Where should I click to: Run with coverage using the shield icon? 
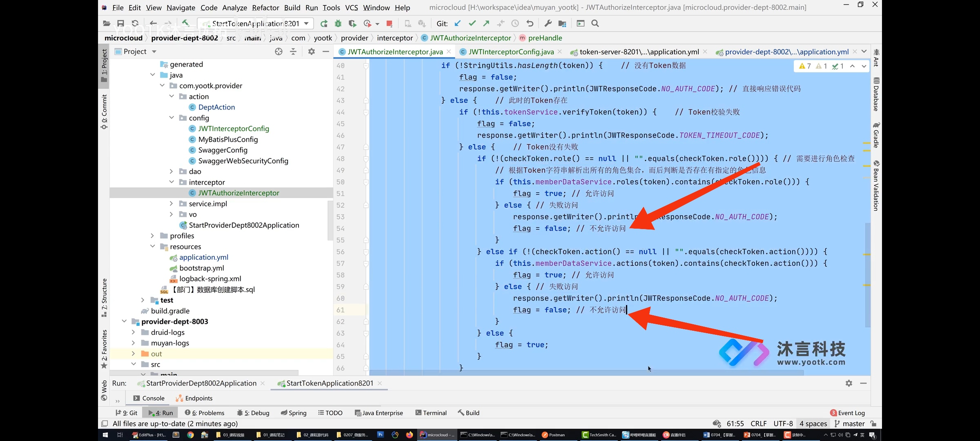(352, 23)
